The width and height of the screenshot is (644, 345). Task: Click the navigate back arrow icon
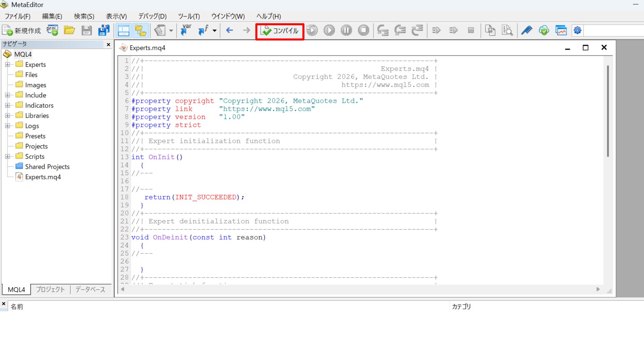[229, 31]
